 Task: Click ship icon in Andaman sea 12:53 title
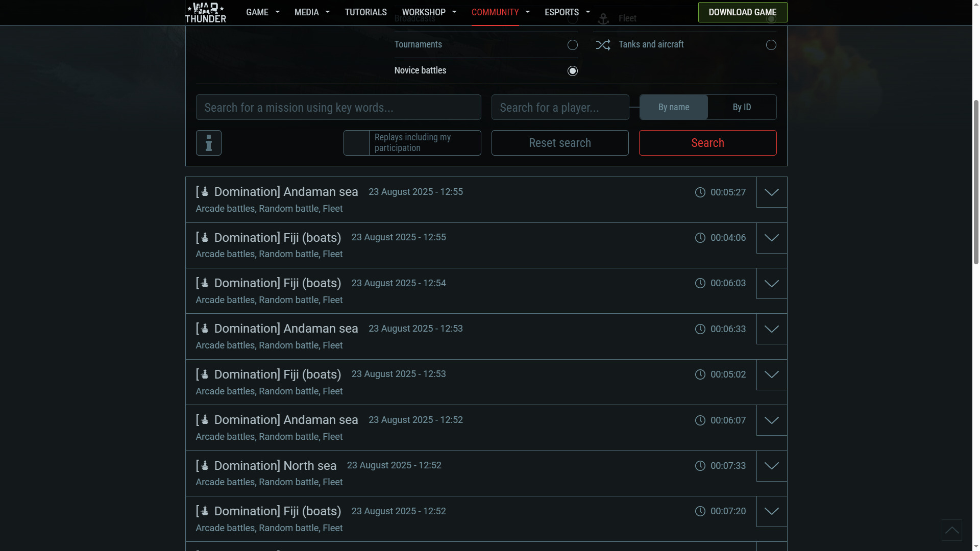[x=204, y=329]
